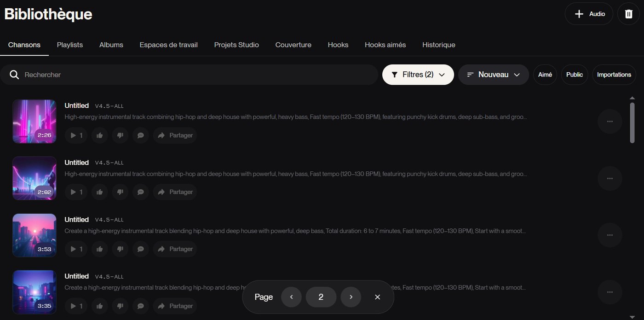Open the Albums tab
Screen dimensions: 644x320
[111, 45]
